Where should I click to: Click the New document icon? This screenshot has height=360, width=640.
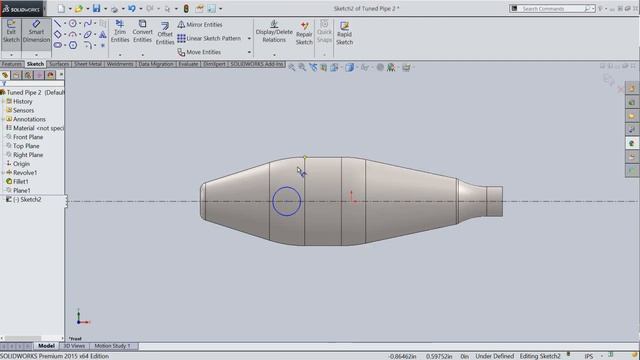61,9
